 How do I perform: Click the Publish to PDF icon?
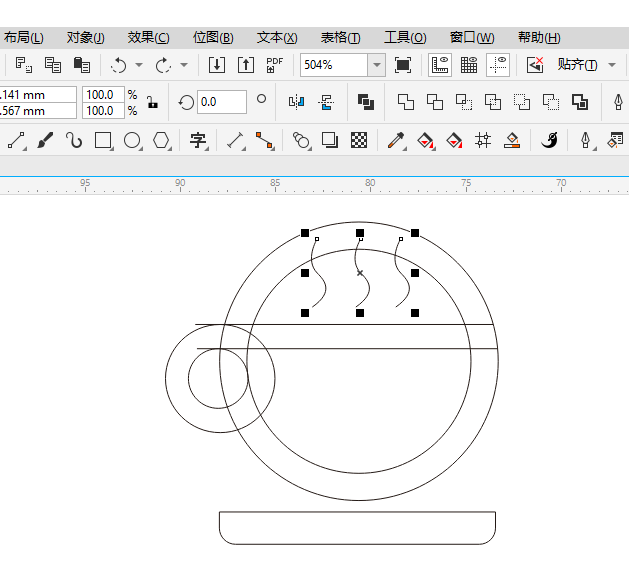tap(274, 65)
